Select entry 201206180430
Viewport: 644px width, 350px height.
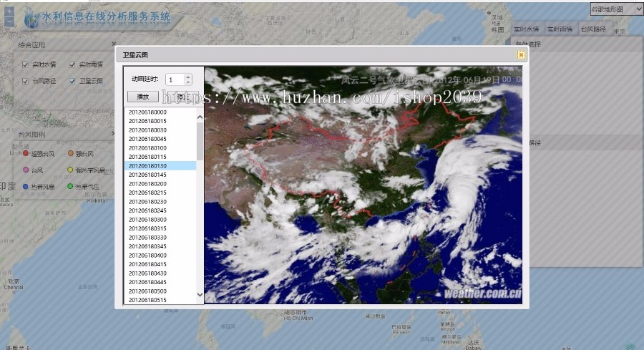160,273
